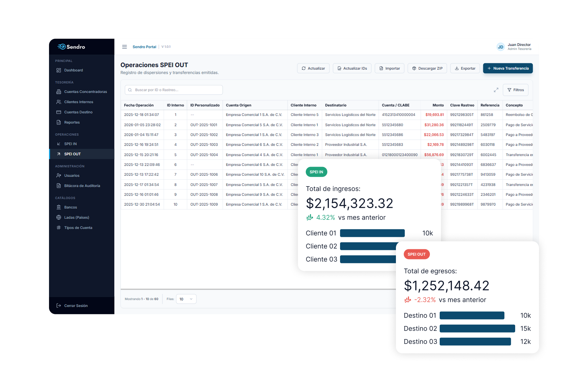Click the SPEI IN arrow icon
The image size is (588, 392).
[59, 144]
